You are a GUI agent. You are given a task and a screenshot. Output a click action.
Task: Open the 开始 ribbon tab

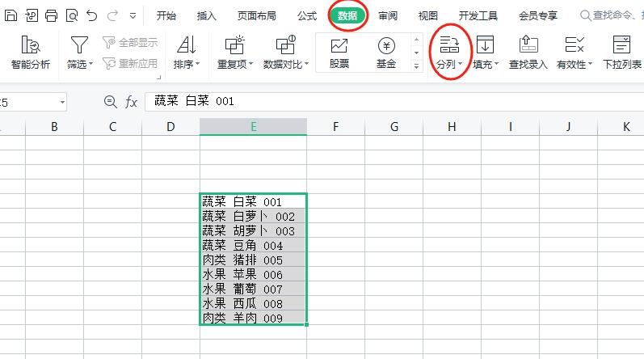166,16
